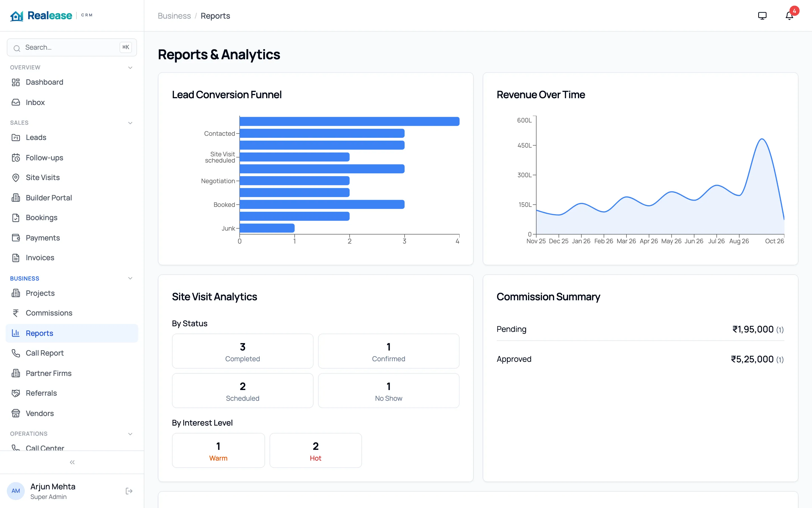Click the Bookings document check icon
This screenshot has width=812, height=508.
point(16,218)
